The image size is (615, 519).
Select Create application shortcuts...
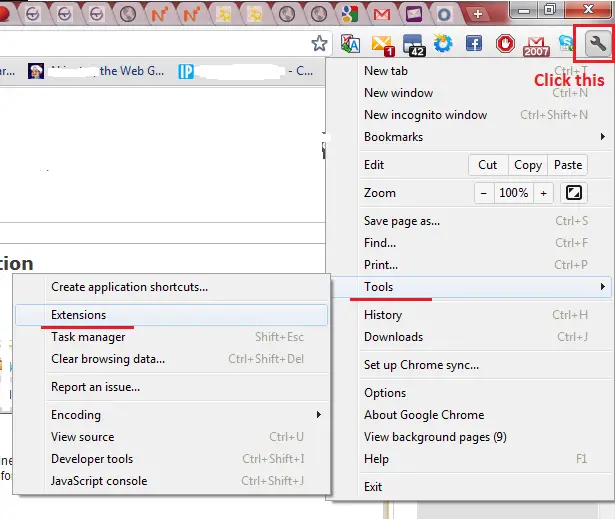tap(171, 287)
